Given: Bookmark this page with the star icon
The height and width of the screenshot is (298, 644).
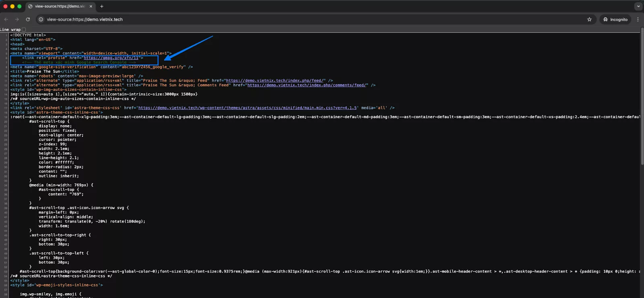Looking at the screenshot, I should tap(589, 19).
